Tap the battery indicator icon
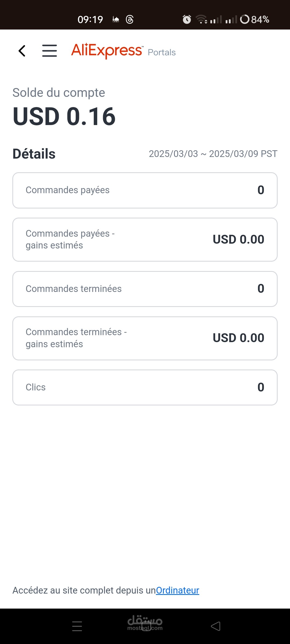Viewport: 290px width, 644px height. pyautogui.click(x=245, y=19)
